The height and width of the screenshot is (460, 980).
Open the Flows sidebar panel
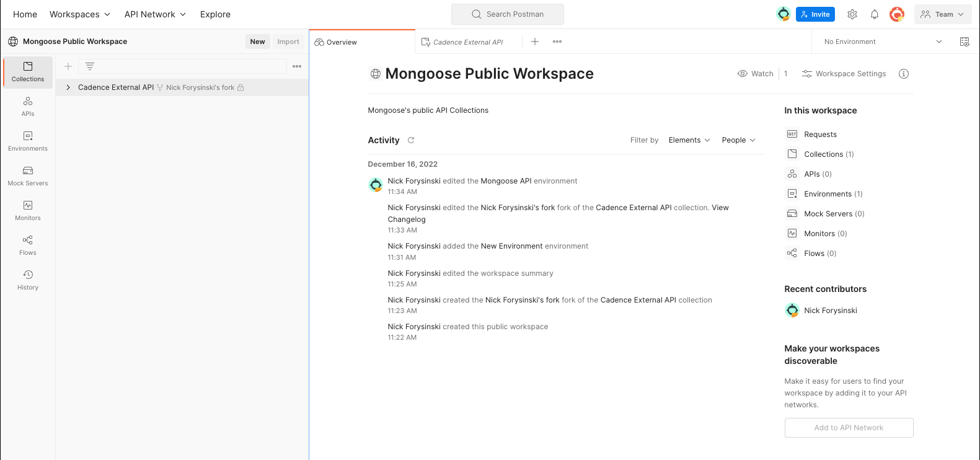coord(28,245)
